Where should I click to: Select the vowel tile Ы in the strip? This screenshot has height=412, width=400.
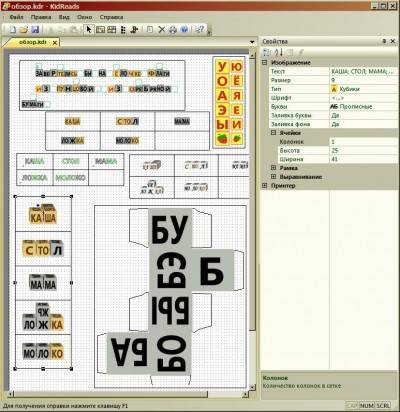(222, 124)
